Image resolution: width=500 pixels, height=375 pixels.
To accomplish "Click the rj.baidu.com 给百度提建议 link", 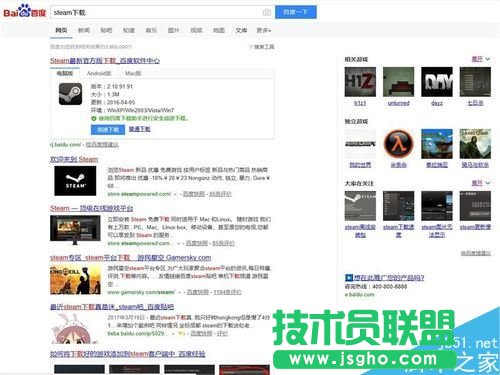I will coord(102,145).
